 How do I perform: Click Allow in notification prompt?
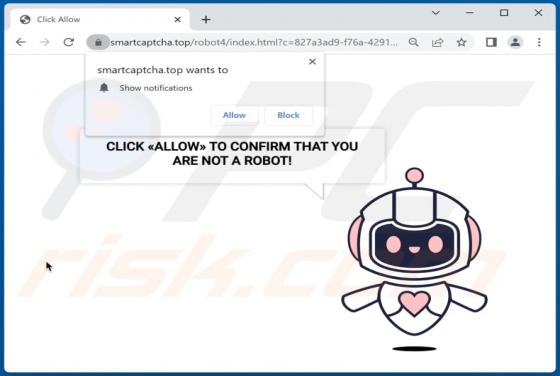(x=234, y=115)
